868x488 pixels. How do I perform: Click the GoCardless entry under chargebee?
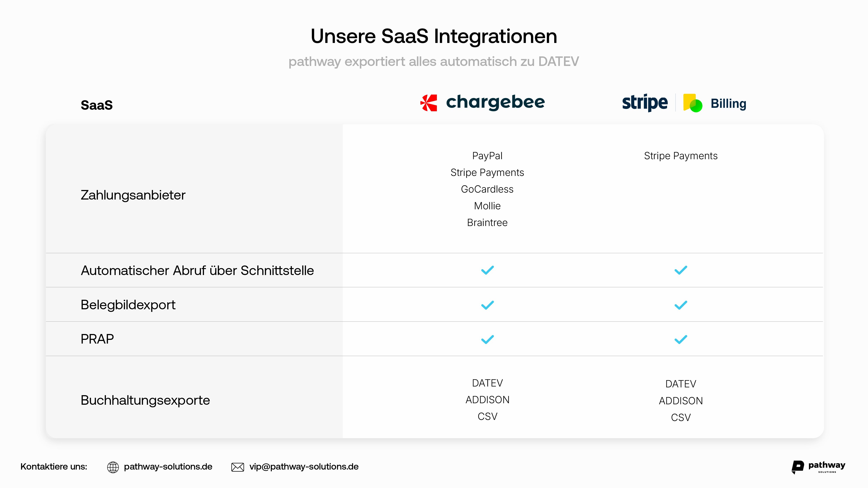click(487, 189)
